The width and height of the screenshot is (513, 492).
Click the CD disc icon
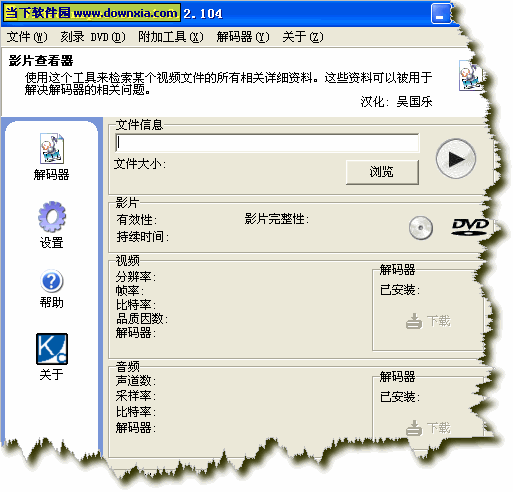(x=421, y=228)
